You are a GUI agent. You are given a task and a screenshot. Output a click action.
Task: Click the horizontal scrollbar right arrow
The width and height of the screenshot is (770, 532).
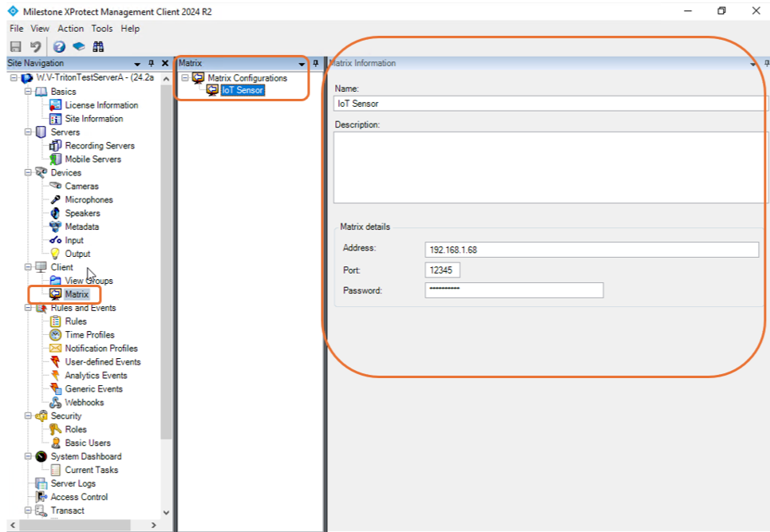[x=154, y=525]
